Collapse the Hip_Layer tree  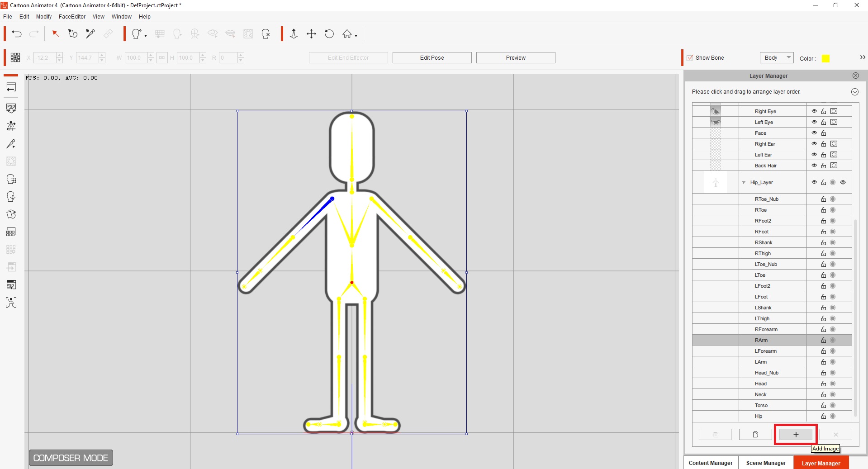click(x=744, y=183)
